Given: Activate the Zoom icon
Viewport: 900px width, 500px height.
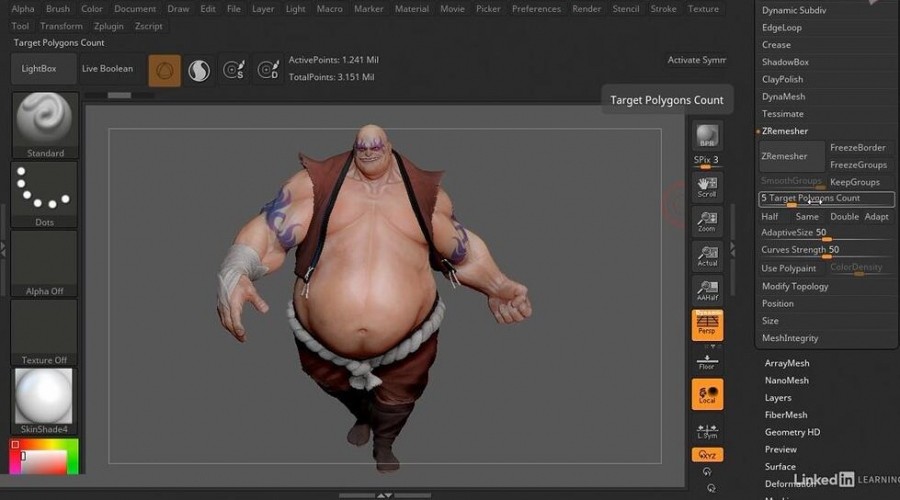Looking at the screenshot, I should coord(707,222).
